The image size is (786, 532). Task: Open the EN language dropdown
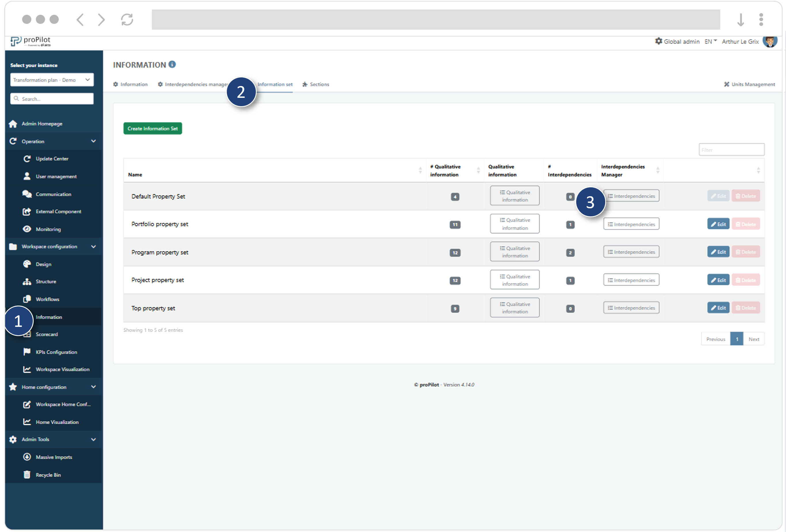tap(711, 41)
